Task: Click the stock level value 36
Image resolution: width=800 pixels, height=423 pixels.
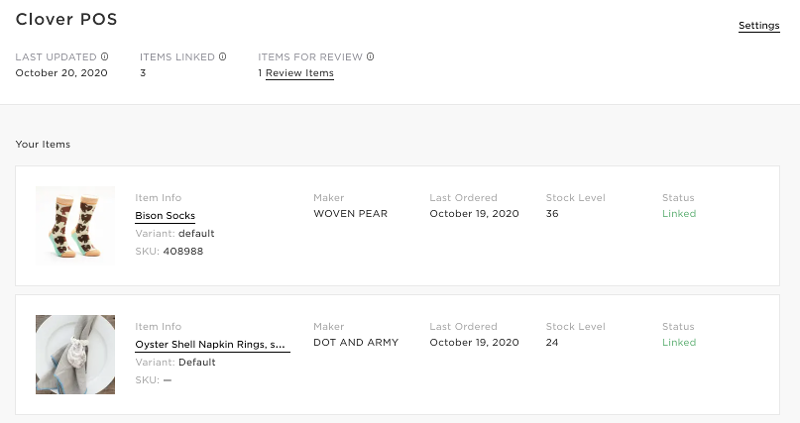Action: pos(552,214)
